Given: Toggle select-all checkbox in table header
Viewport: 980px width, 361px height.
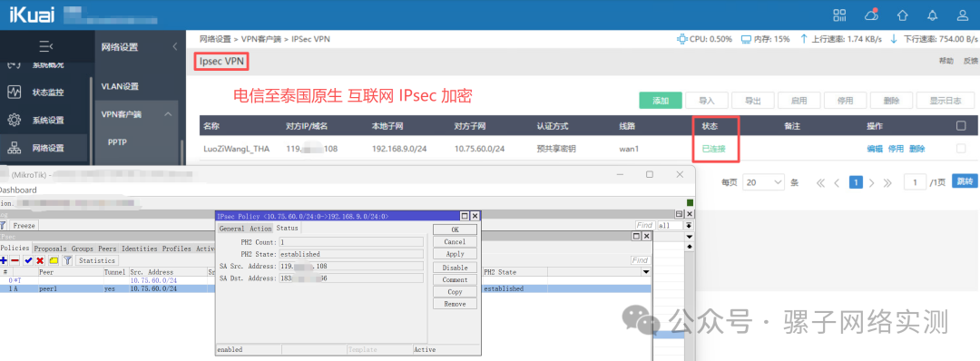Looking at the screenshot, I should 961,125.
